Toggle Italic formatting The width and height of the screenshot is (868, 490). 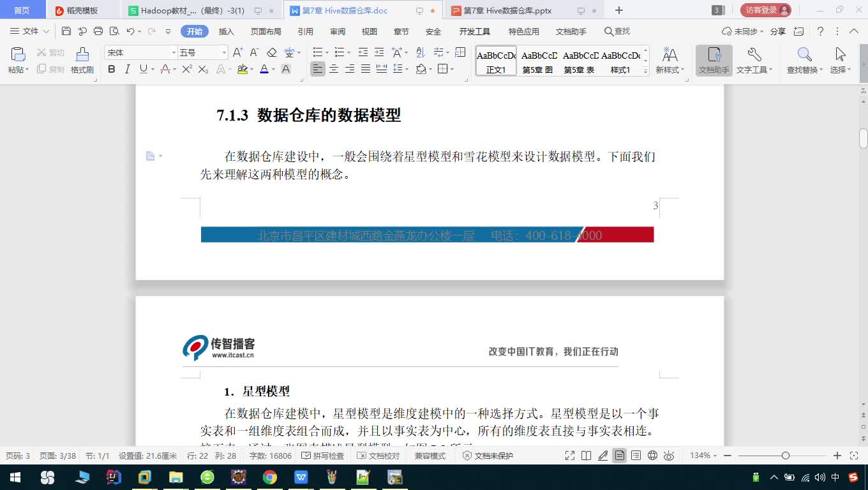pos(127,69)
